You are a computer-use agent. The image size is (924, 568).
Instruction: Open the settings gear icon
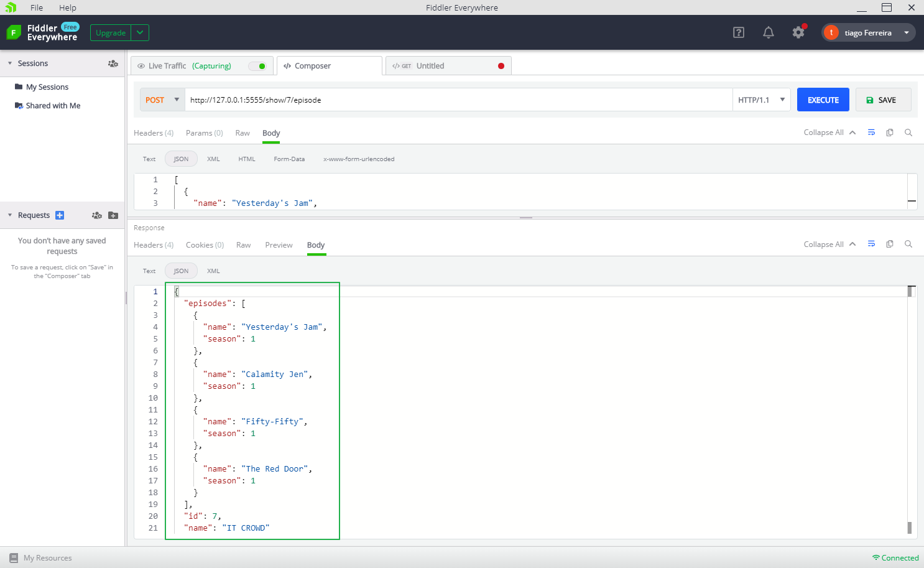pyautogui.click(x=798, y=32)
